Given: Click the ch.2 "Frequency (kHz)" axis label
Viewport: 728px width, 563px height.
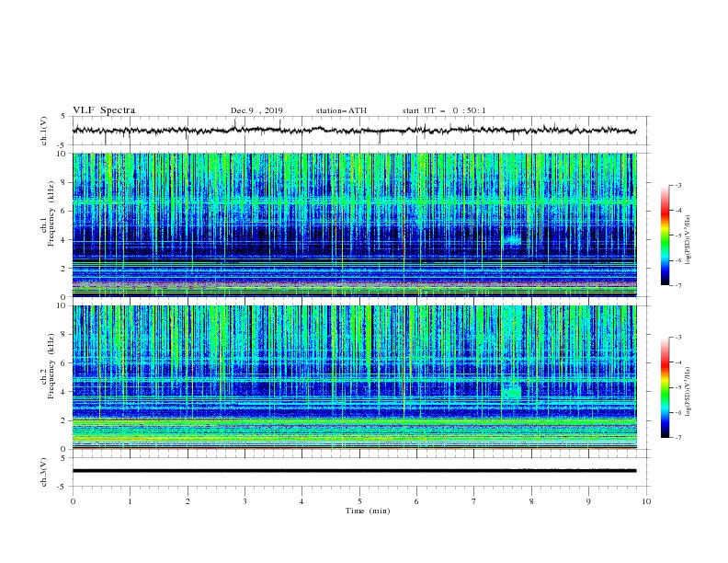Looking at the screenshot, I should pos(51,366).
